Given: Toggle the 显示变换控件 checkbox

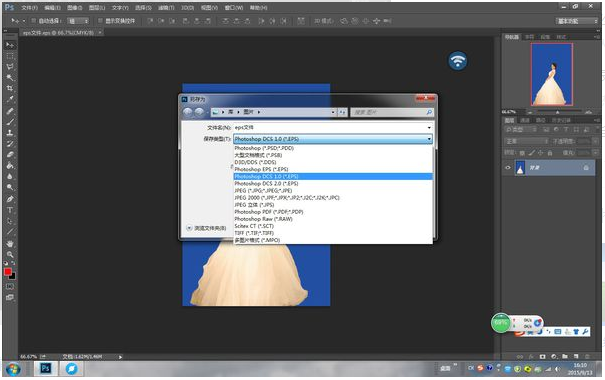Looking at the screenshot, I should [100, 21].
